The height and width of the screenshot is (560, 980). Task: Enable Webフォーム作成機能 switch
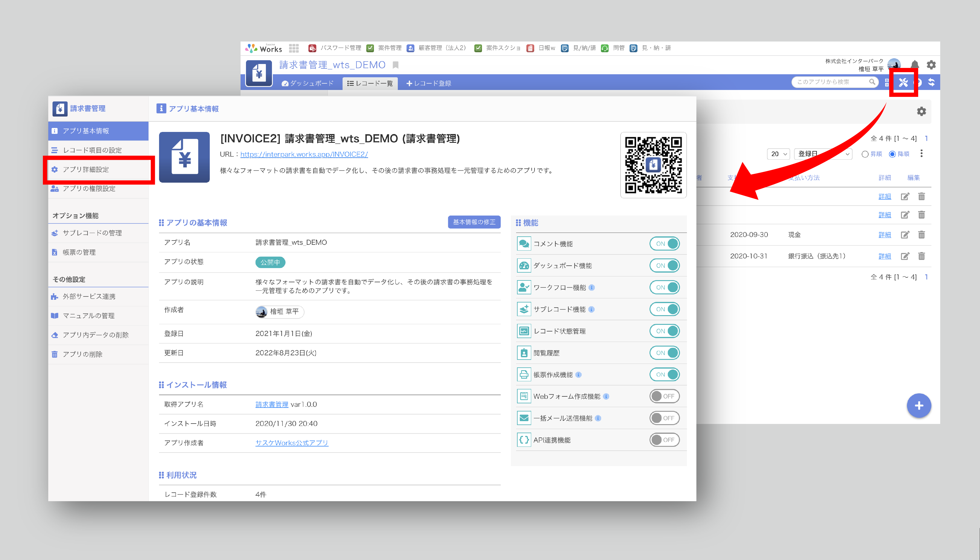[x=664, y=397]
